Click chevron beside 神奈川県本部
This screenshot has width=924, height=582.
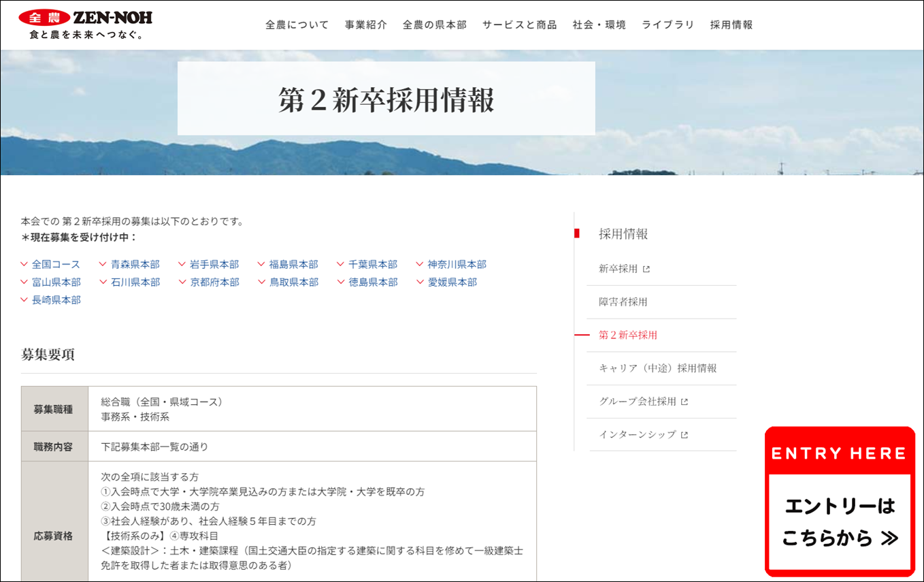[x=420, y=264]
